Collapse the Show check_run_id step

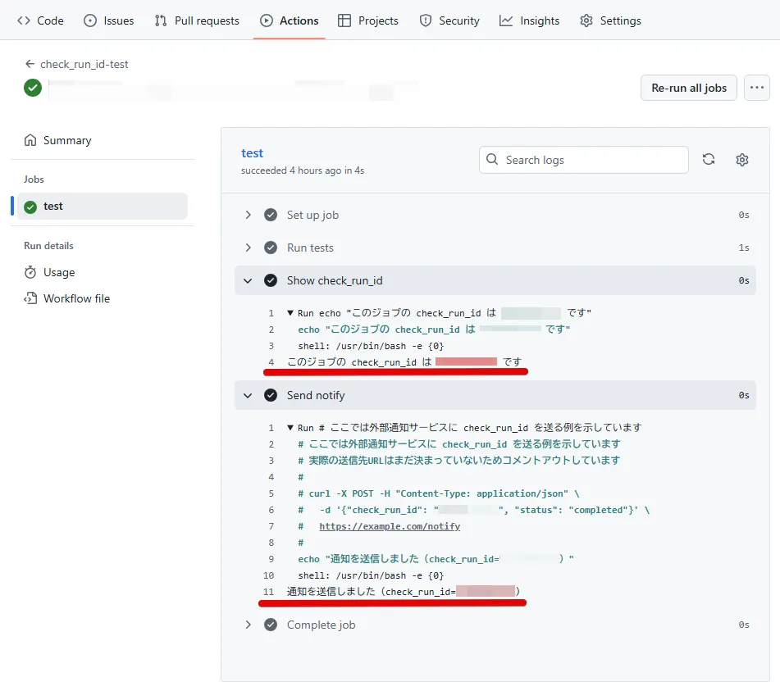249,280
